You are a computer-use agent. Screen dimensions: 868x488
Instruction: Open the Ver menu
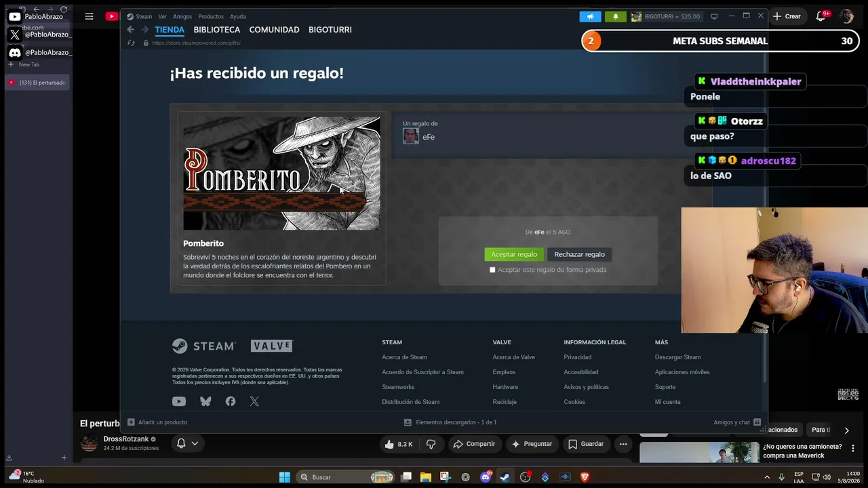(x=162, y=16)
